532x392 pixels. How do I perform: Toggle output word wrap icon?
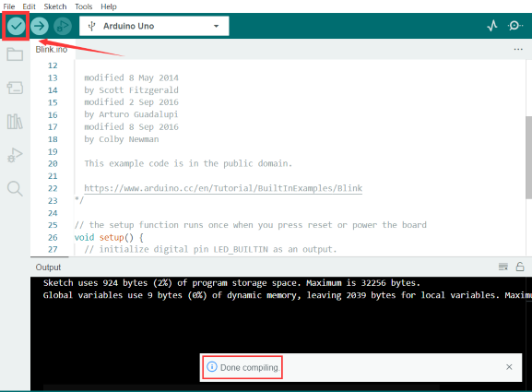pyautogui.click(x=503, y=267)
